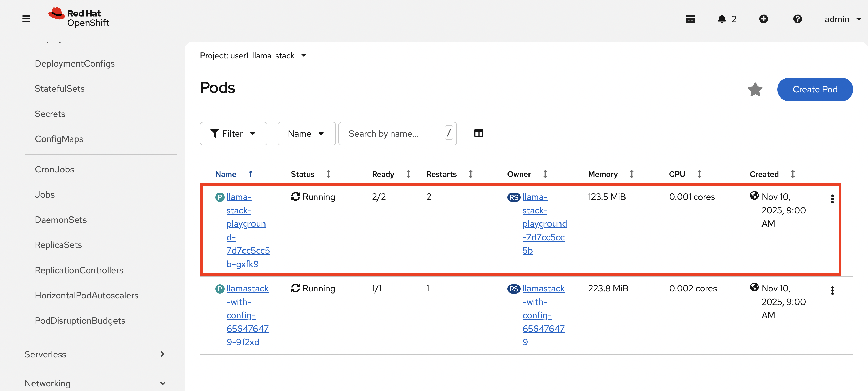Screen dimensions: 868x391
Task: Navigate to ReplicaSets in sidebar
Action: (58, 245)
